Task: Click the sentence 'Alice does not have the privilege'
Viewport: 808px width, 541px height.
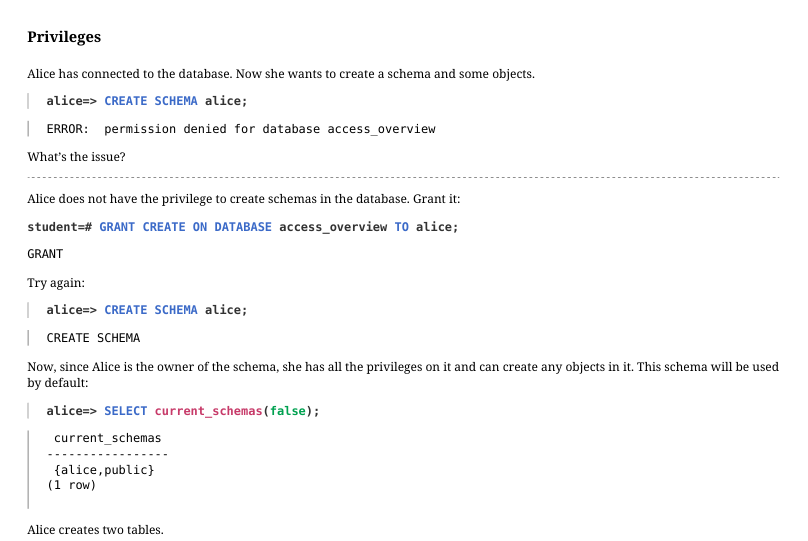Action: pos(244,199)
